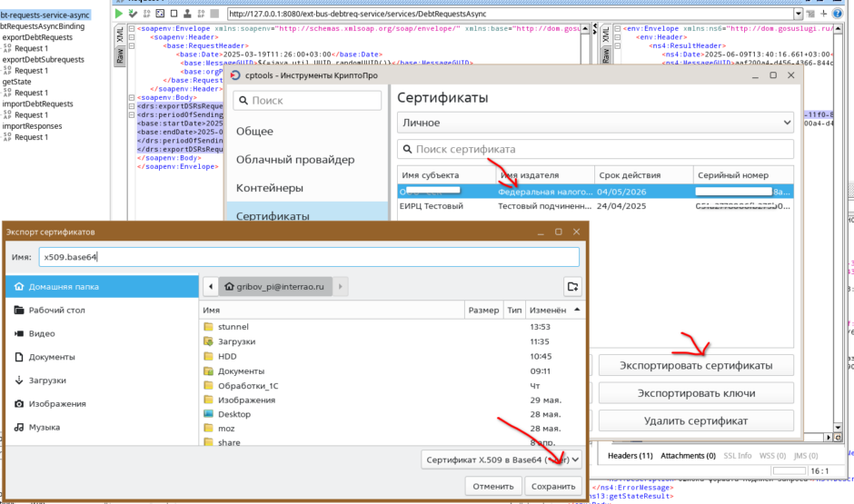
Task: Click the endpoint URL field in SoapUI
Action: click(511, 14)
